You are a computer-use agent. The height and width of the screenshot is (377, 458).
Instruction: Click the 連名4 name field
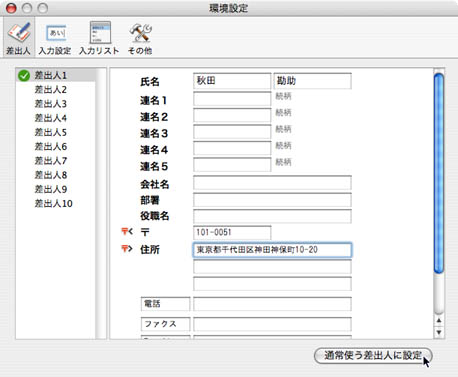click(x=232, y=148)
